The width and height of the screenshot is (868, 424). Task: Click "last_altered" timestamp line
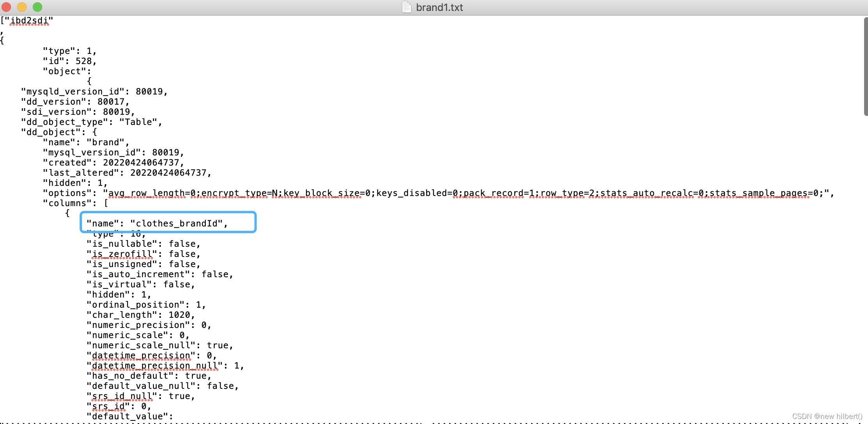click(127, 173)
